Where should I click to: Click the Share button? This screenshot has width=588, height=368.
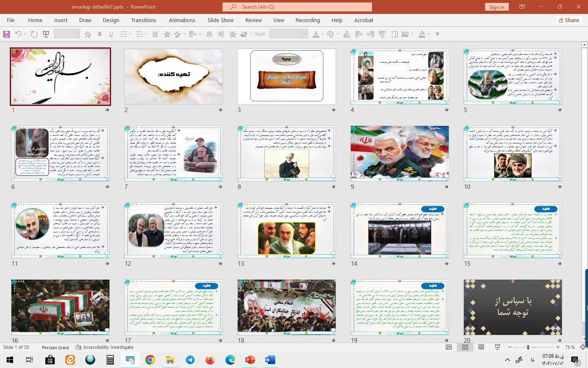click(568, 20)
